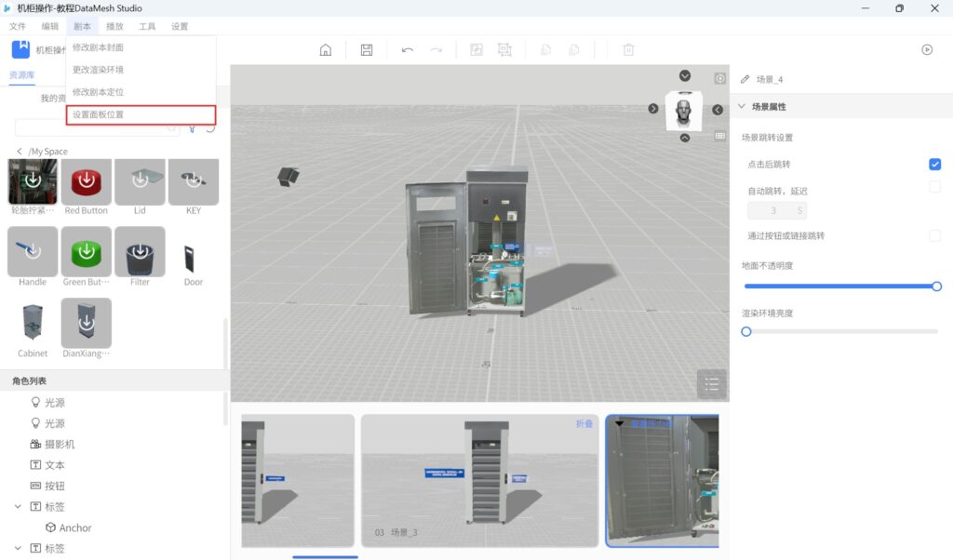Screen dimensions: 953x560
Task: Select 设置面板位置 menu entry
Action: pyautogui.click(x=141, y=115)
